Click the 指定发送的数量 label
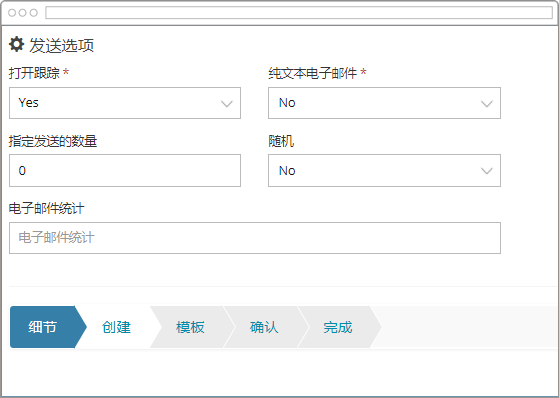This screenshot has height=398, width=559. coord(53,141)
